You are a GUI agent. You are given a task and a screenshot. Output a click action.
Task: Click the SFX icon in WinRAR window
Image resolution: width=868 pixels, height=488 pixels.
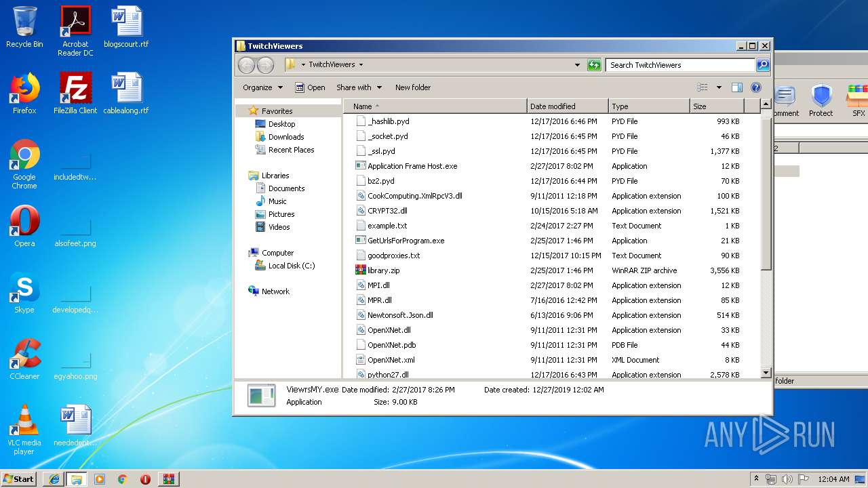(858, 101)
